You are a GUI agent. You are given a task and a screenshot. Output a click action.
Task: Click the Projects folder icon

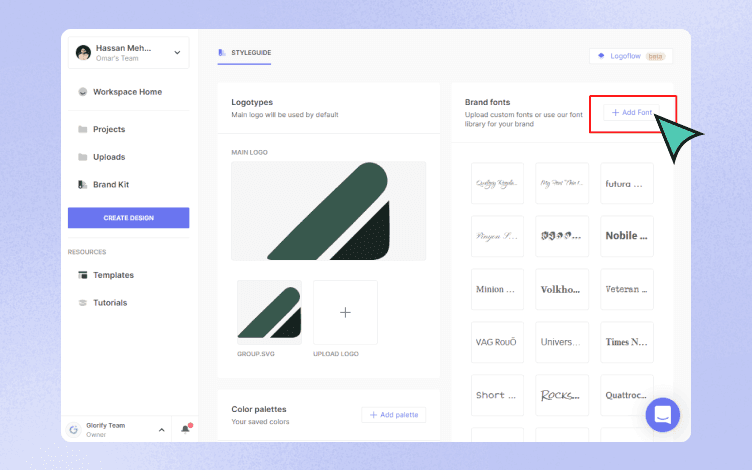(82, 129)
